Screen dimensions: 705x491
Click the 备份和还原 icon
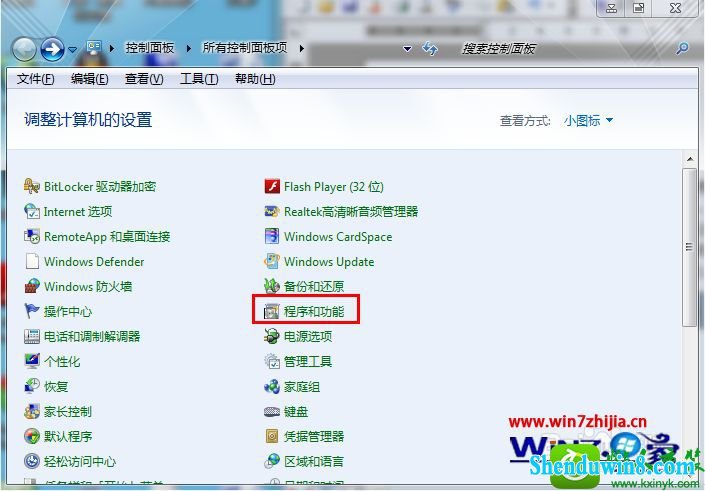coord(272,286)
